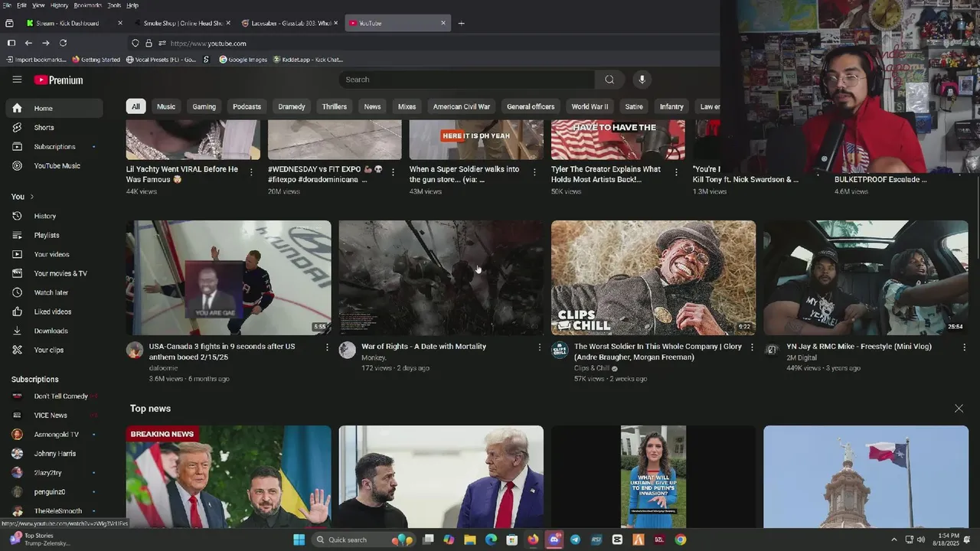Viewport: 980px width, 551px height.
Task: Go back using browser back arrow
Action: [x=28, y=43]
